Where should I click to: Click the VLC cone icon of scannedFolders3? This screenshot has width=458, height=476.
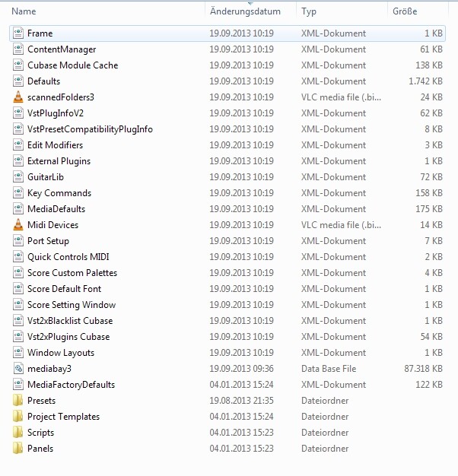tap(18, 97)
